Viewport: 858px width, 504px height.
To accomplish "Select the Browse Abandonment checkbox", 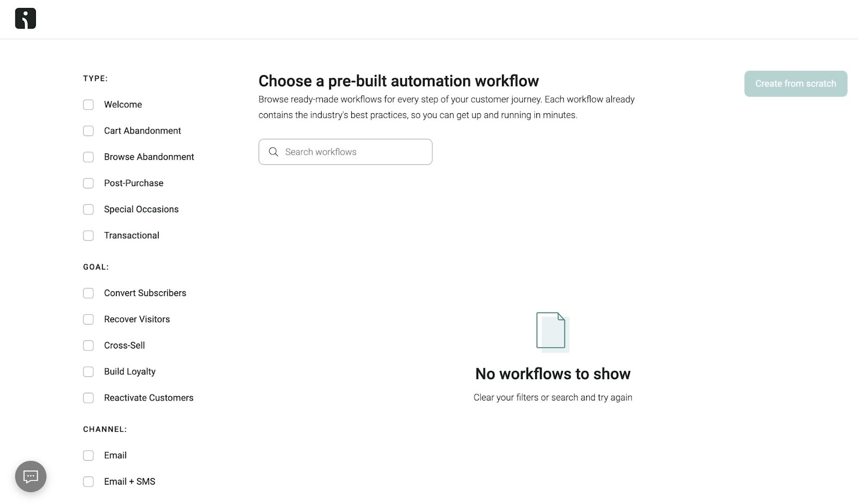I will [88, 157].
